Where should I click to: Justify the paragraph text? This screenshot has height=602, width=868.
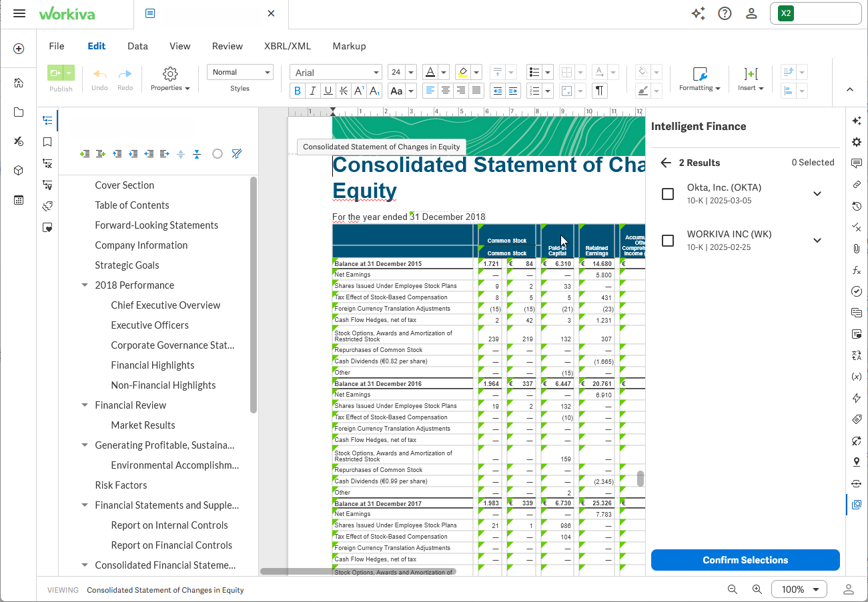click(x=476, y=91)
